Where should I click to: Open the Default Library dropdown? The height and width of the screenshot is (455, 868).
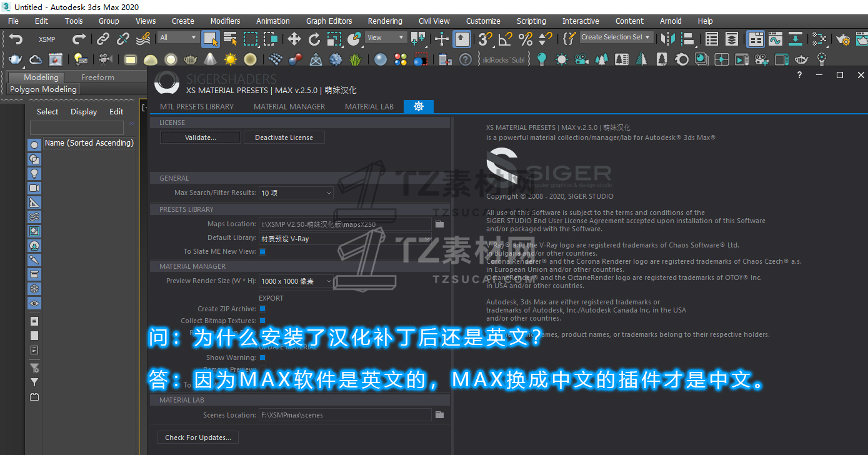[x=345, y=238]
